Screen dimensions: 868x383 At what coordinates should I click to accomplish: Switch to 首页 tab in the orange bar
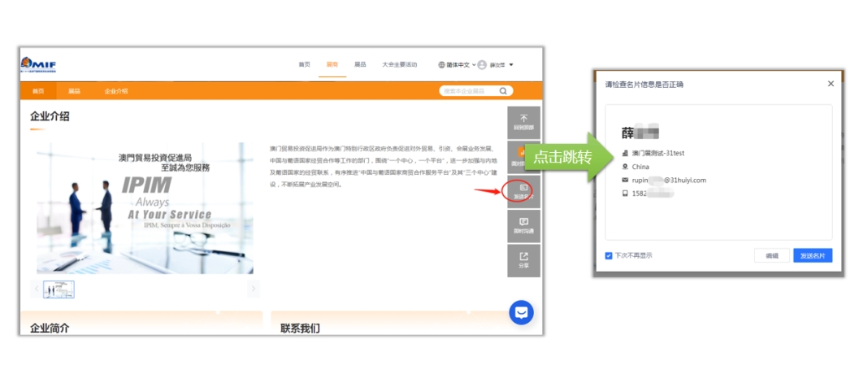pos(38,91)
